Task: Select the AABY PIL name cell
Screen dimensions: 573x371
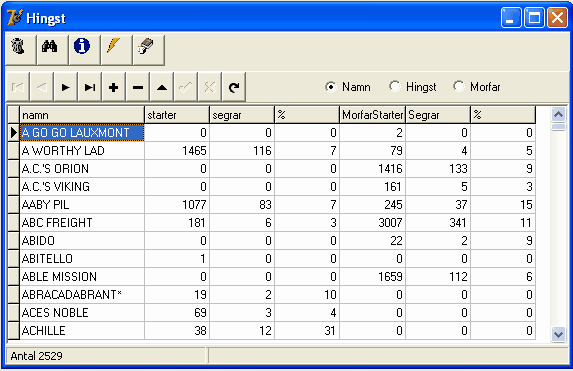Action: pos(82,205)
